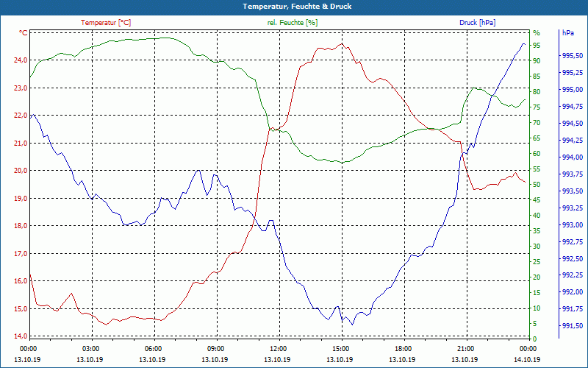The width and height of the screenshot is (588, 368).
Task: Select the green 'rel. Feuchte [%]' legend label
Action: click(x=292, y=23)
